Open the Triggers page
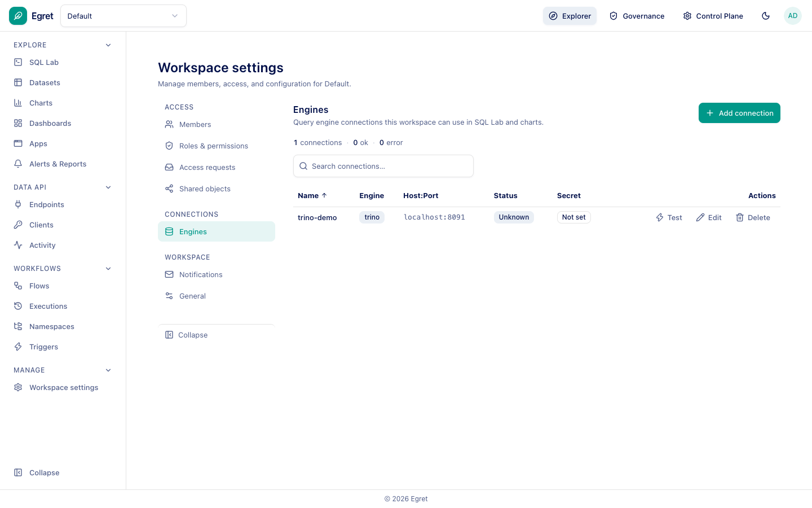 pos(63,347)
